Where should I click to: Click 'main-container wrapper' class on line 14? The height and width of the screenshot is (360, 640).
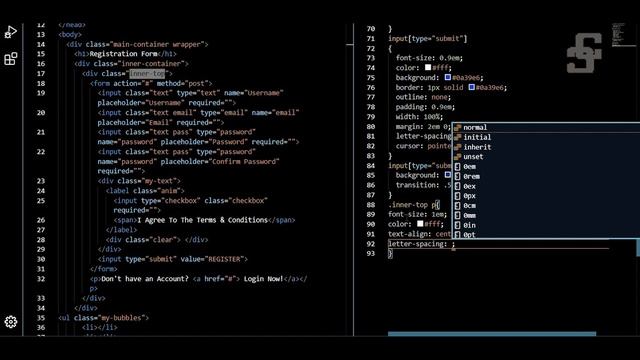157,44
